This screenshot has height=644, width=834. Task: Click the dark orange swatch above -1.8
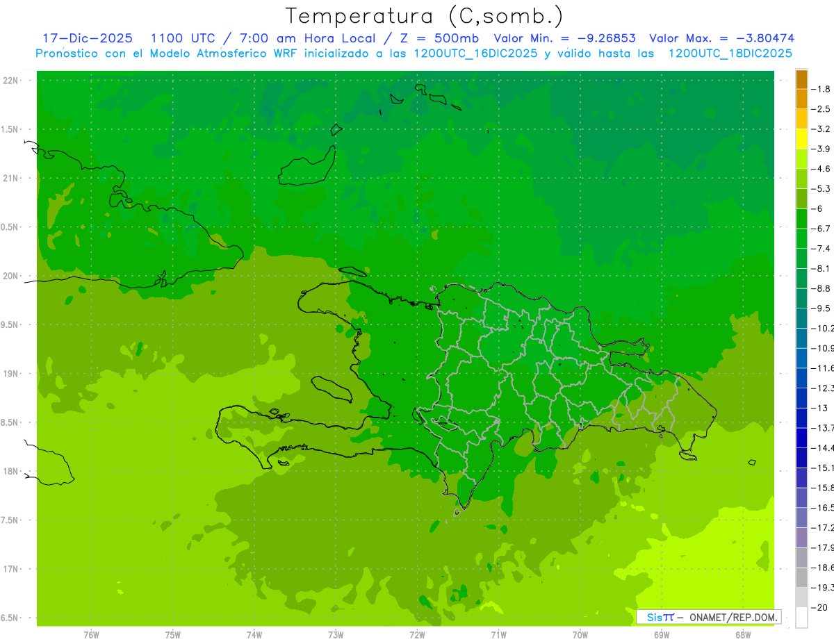(801, 79)
